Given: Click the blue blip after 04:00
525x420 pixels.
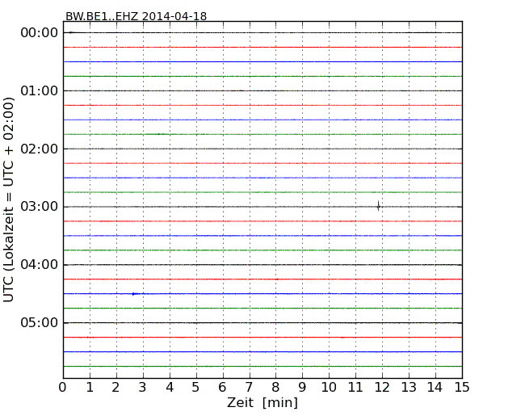Looking at the screenshot, I should click(133, 294).
